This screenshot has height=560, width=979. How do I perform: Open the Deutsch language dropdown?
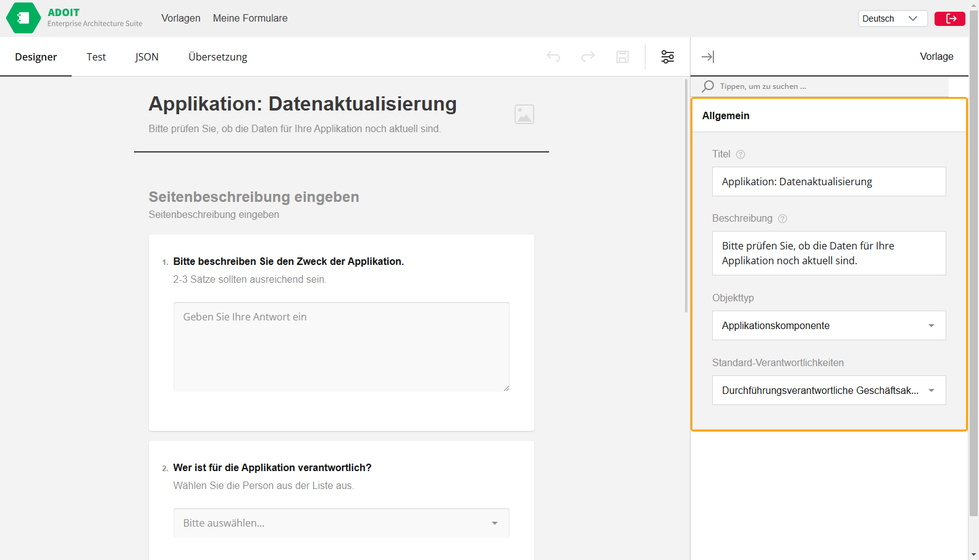893,19
